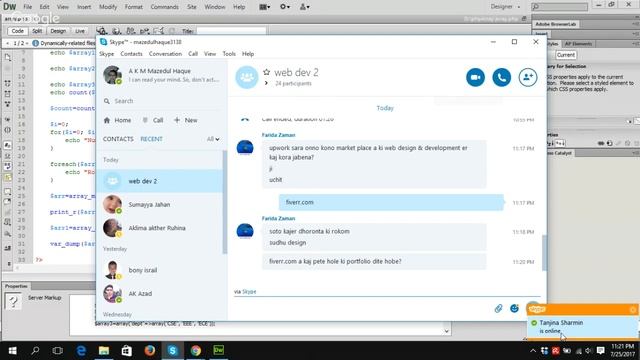Click the Skype search field
The height and width of the screenshot is (360, 640).
161,101
